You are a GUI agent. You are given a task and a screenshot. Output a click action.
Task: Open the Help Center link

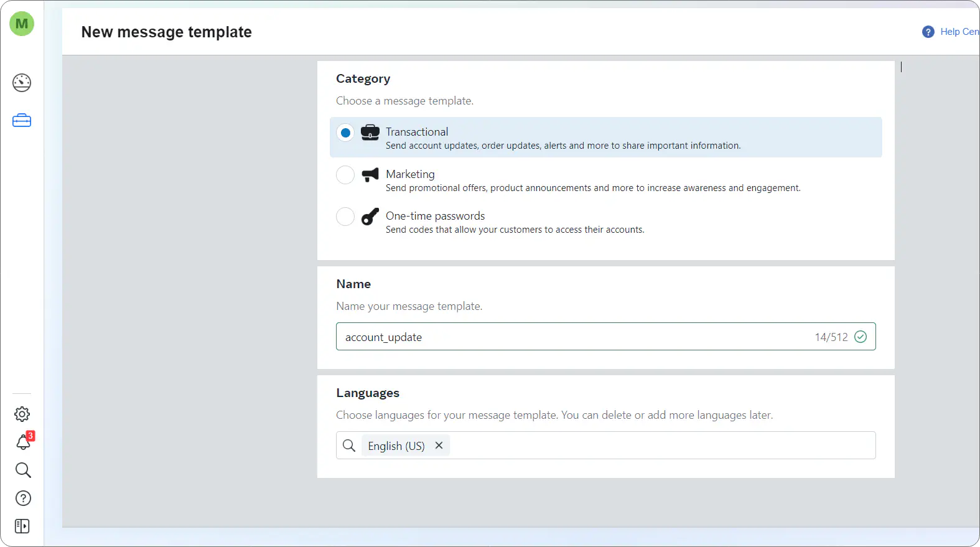pos(959,32)
